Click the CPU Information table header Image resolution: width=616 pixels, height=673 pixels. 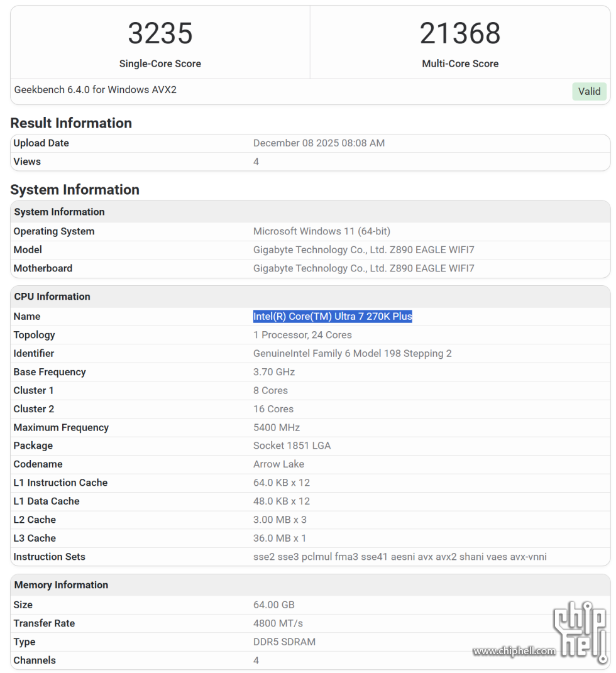[x=52, y=297]
